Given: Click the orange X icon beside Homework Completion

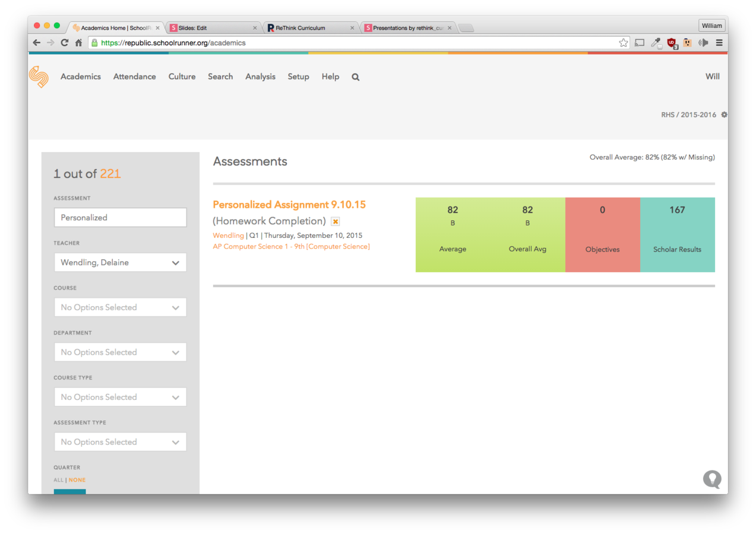Looking at the screenshot, I should click(x=335, y=221).
